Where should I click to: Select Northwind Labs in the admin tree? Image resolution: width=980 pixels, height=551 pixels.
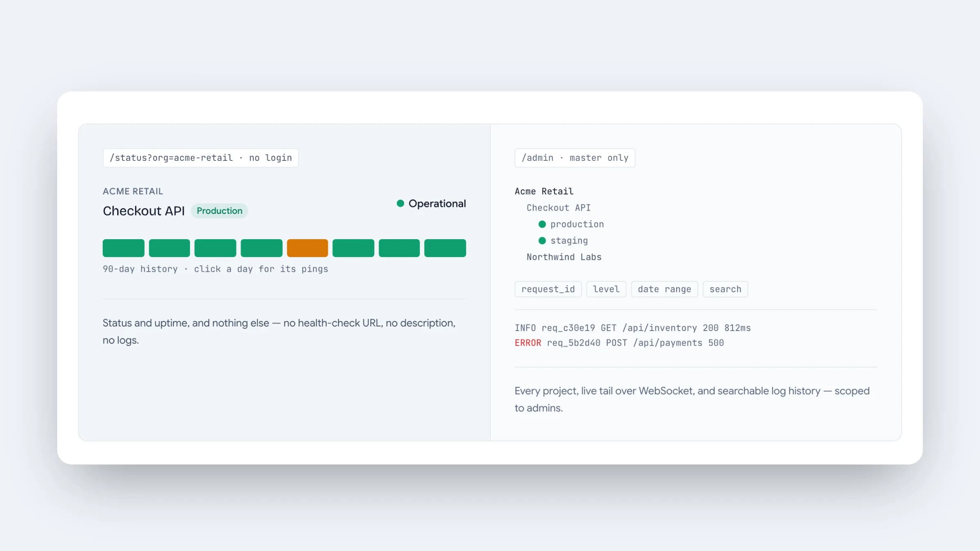pyautogui.click(x=564, y=257)
